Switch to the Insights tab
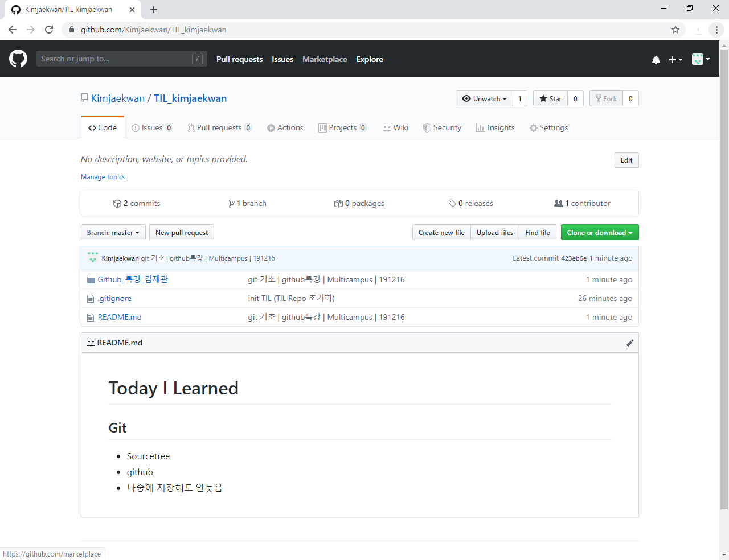 [x=495, y=127]
